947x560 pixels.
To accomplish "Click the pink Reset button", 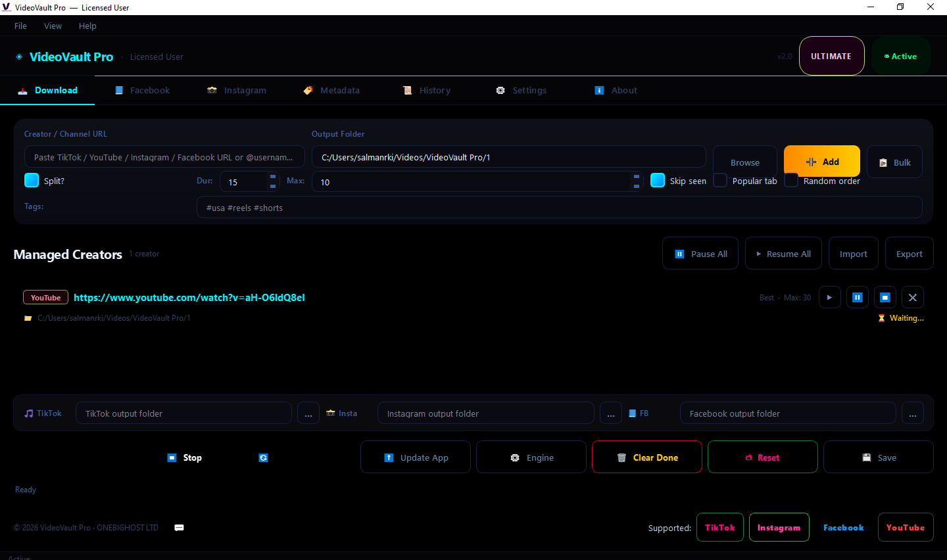I will tap(763, 457).
